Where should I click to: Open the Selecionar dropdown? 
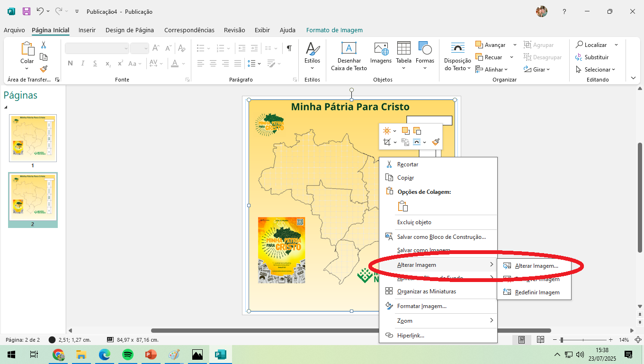(596, 70)
